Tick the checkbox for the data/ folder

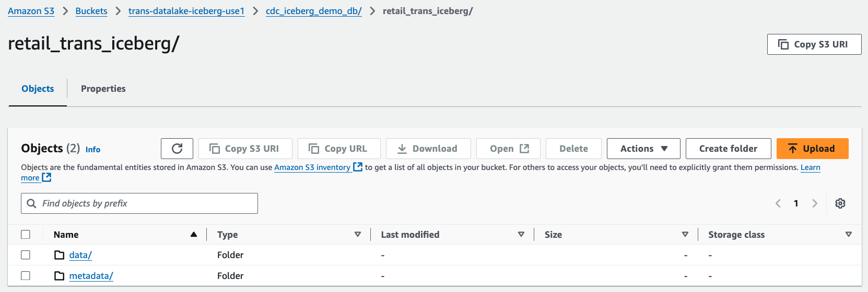26,255
